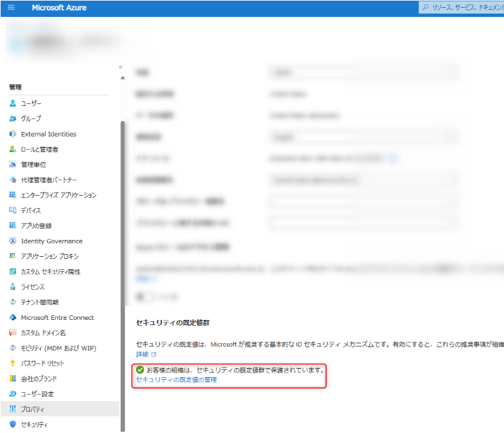Click the ユーザー (Users) icon

(13, 103)
